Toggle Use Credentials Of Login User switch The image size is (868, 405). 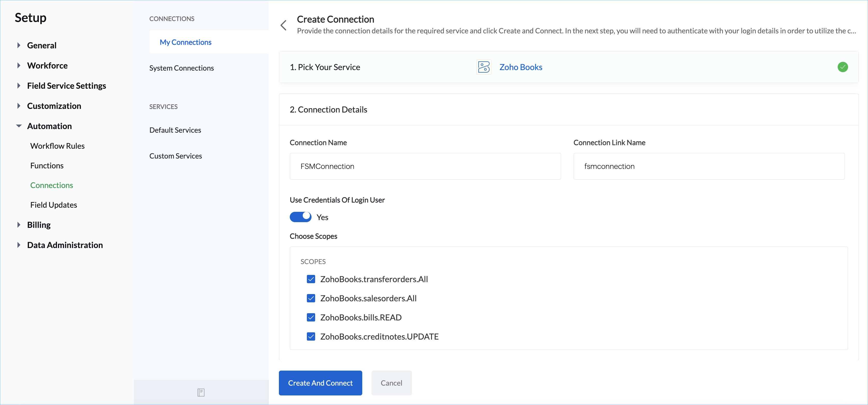pyautogui.click(x=301, y=217)
